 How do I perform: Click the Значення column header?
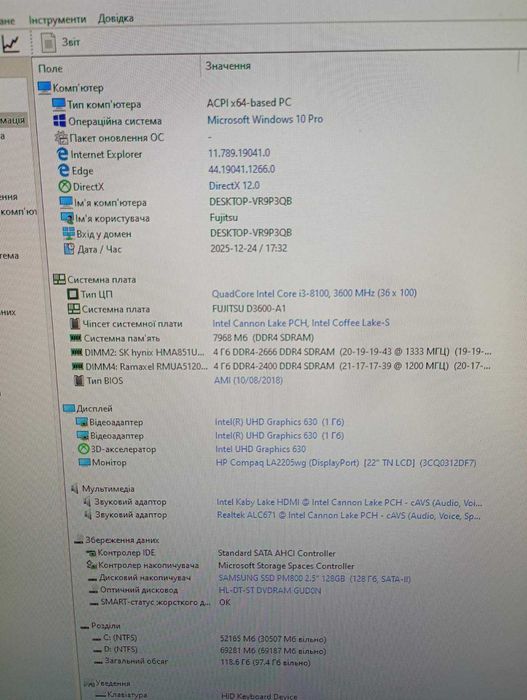(228, 66)
